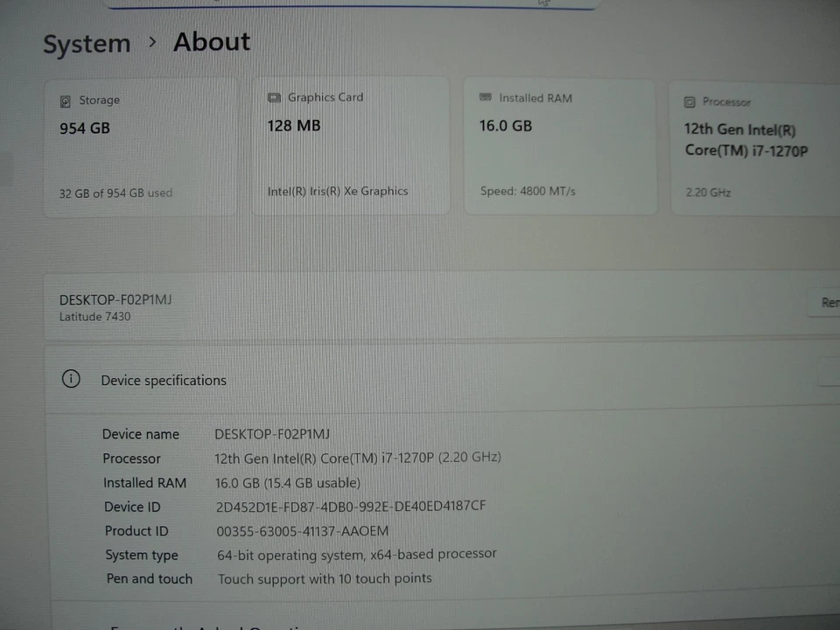Navigate back to System settings via breadcrumb

[87, 43]
